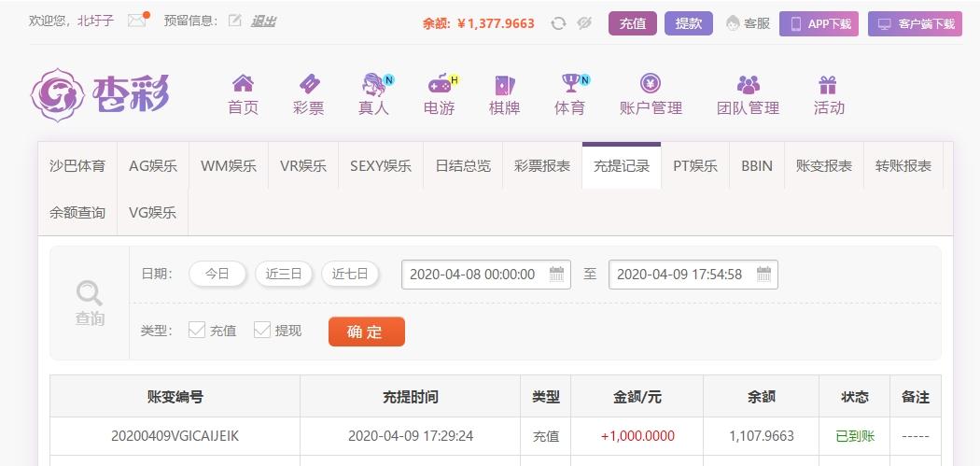Open 棋牌 cards icon
The image size is (980, 466).
[504, 84]
